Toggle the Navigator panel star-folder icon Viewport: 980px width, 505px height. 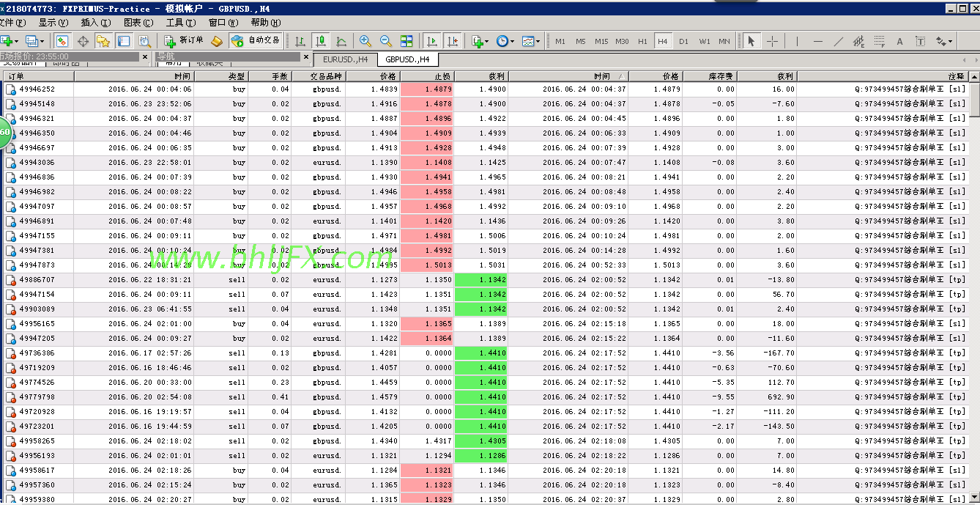tap(103, 41)
